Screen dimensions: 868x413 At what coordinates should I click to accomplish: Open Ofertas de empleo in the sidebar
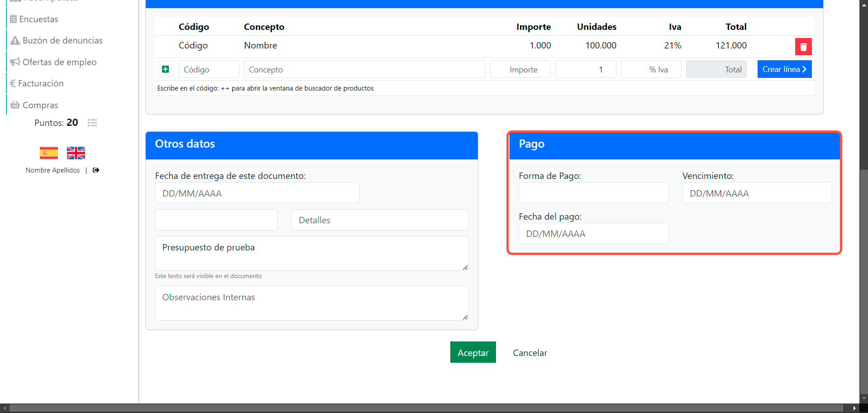click(x=53, y=62)
